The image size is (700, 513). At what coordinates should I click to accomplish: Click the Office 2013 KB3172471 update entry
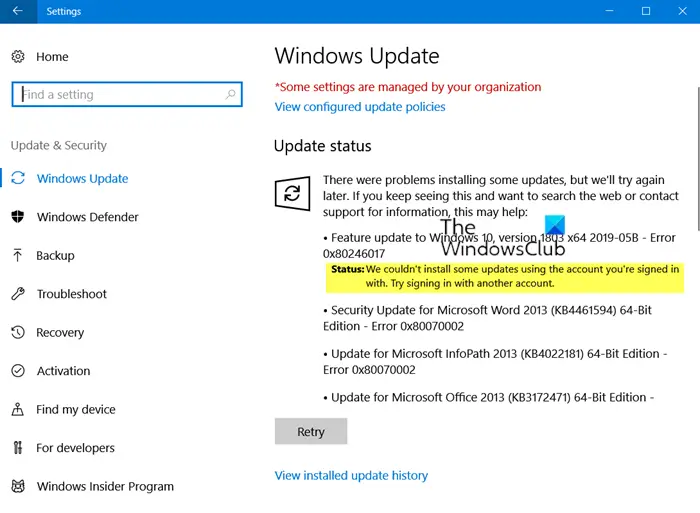488,397
